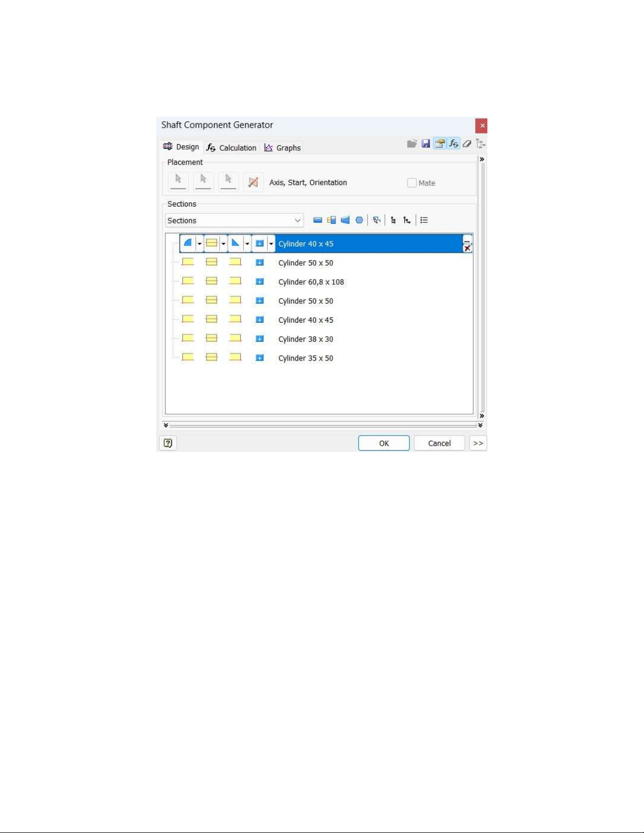
Task: Toggle the calculation fx icon in top toolbar
Action: (x=453, y=143)
